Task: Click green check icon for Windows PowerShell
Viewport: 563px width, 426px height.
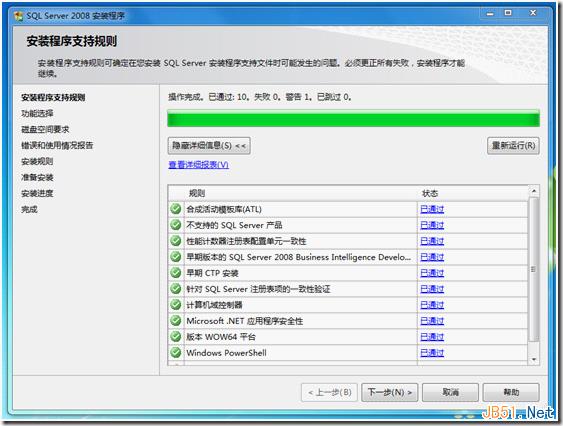Action: (x=176, y=352)
